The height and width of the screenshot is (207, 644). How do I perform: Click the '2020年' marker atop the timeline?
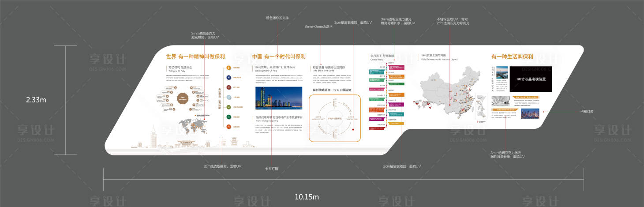tap(391, 63)
